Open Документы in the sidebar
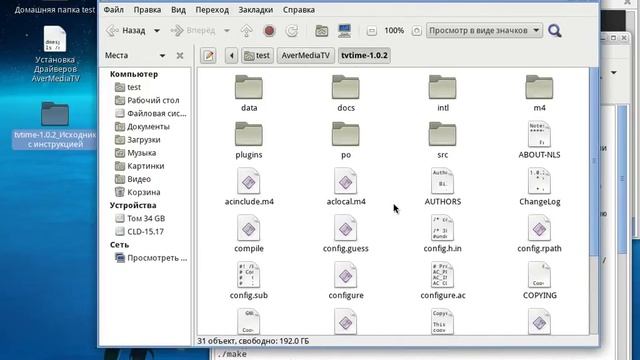640x360 pixels. [x=148, y=127]
